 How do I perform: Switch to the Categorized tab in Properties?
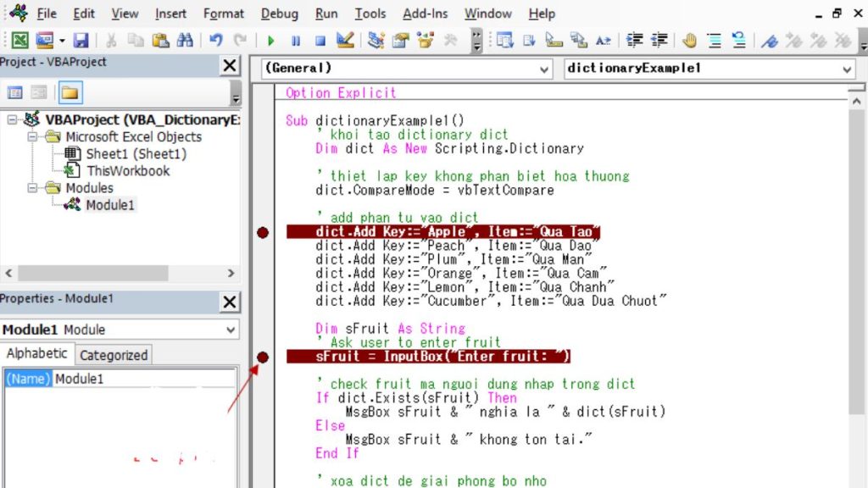click(x=113, y=354)
